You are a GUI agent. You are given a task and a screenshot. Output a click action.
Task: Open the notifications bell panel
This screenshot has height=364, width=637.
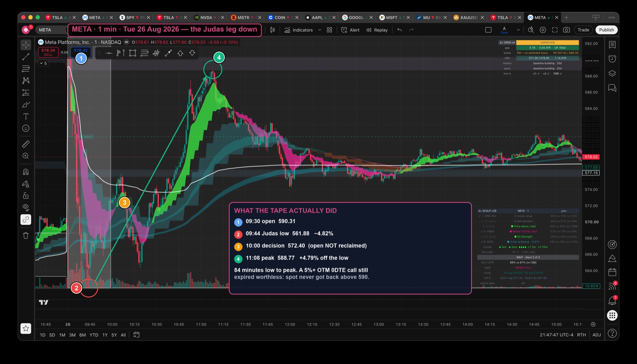click(612, 301)
